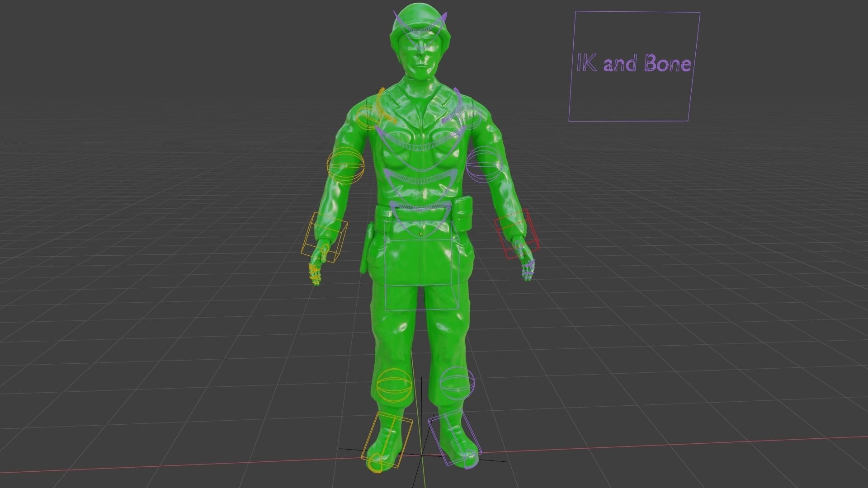The image size is (868, 488).
Task: Select the purple elbow sphere control
Action: [484, 165]
